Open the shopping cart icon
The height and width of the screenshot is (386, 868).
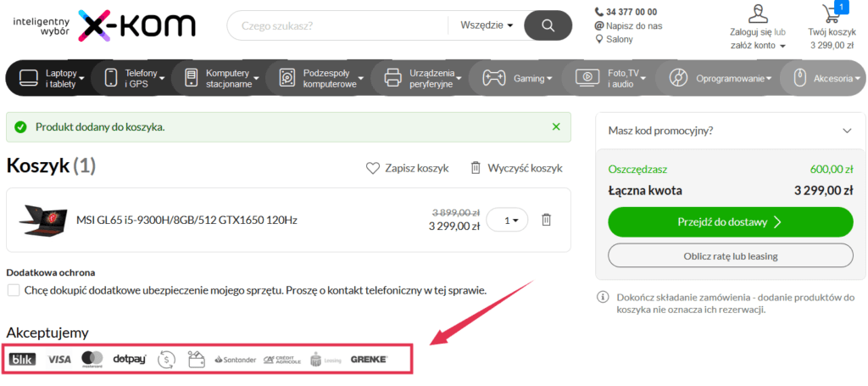point(832,14)
